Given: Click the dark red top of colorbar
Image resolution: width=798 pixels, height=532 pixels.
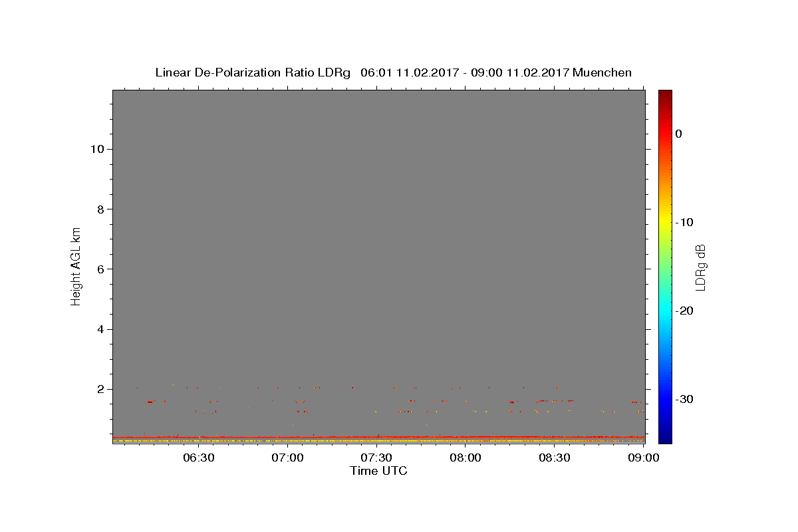Looking at the screenshot, I should click(665, 95).
